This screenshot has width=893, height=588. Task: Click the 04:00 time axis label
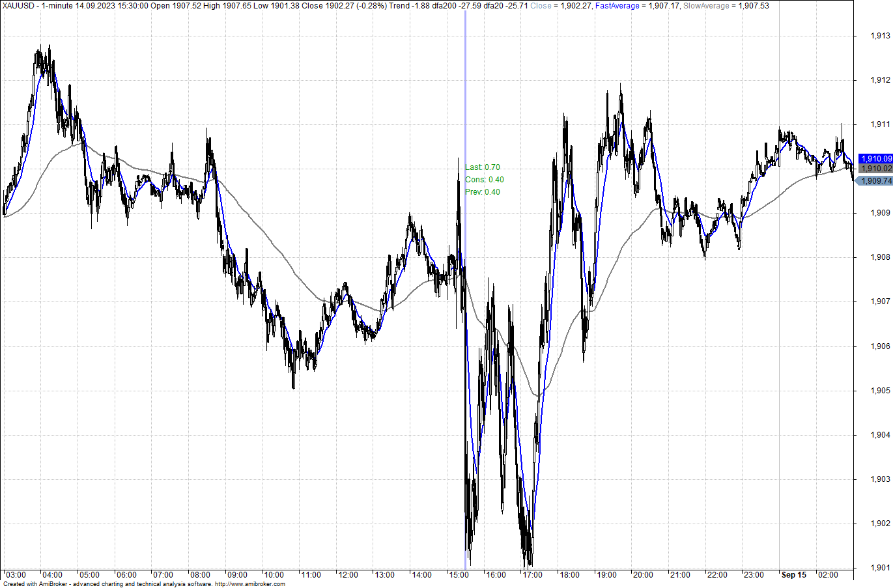coord(52,575)
